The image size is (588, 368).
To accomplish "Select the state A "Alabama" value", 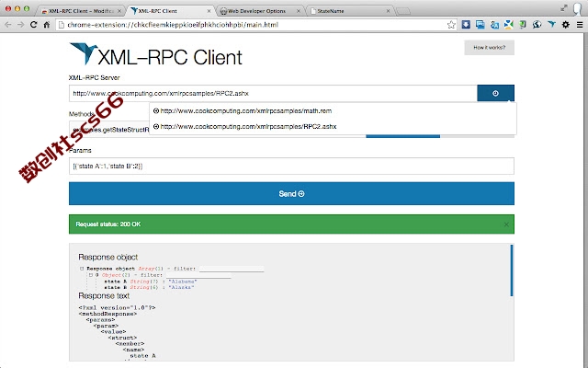I will pos(183,282).
